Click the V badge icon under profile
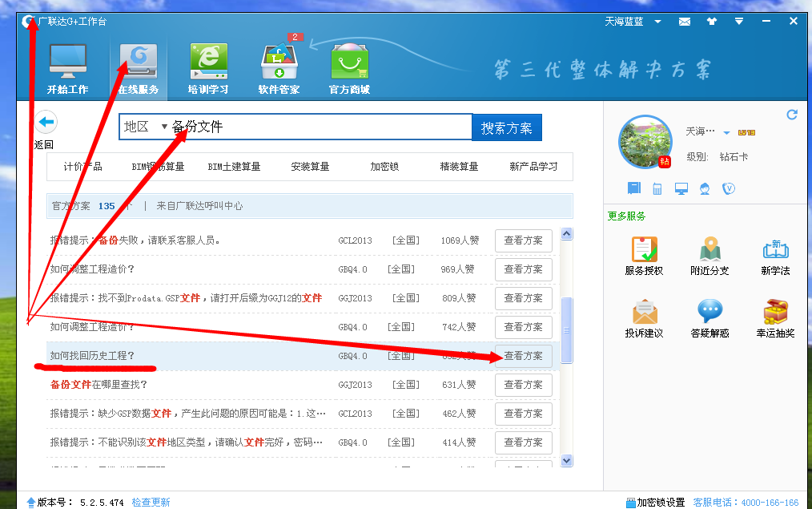 click(x=729, y=188)
